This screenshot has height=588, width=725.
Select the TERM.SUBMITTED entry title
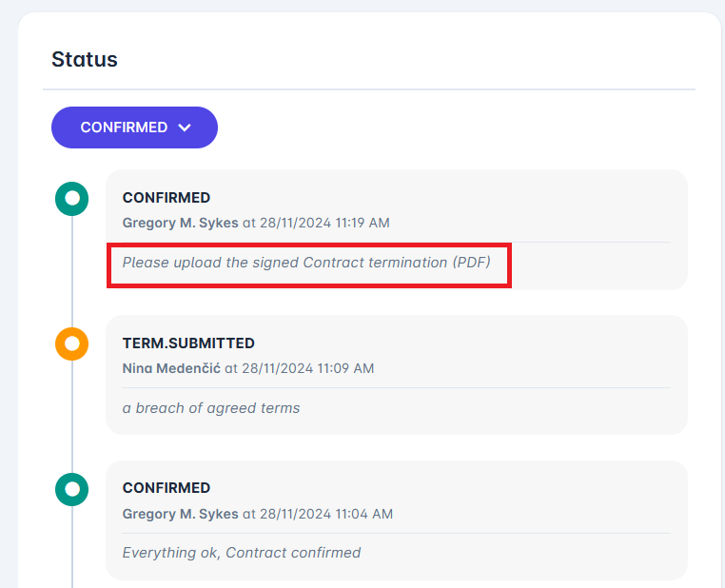(188, 343)
